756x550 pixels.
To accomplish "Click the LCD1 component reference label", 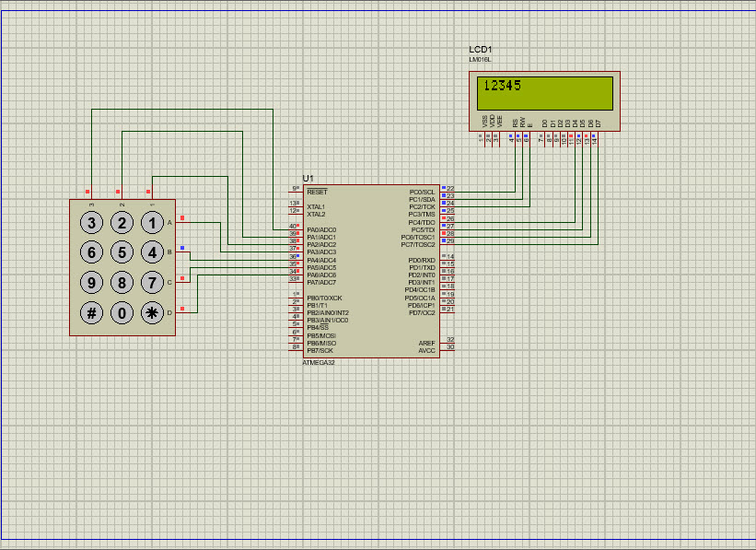I will coord(480,49).
